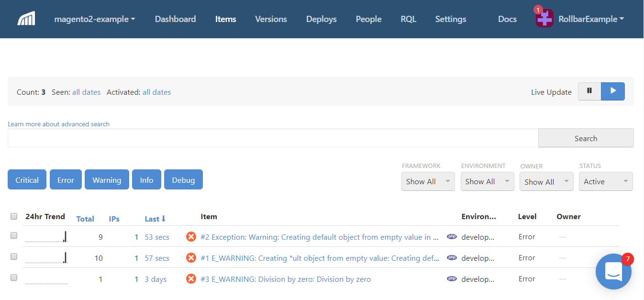Screen dimensions: 644x300
Task: Open the magento2-example project dropdown
Action: coord(95,19)
